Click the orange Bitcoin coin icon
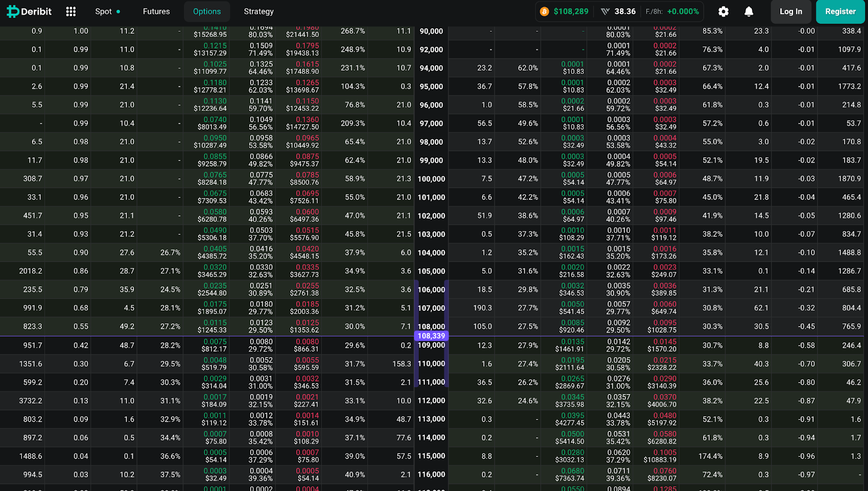Image resolution: width=868 pixels, height=491 pixels. [x=544, y=11]
